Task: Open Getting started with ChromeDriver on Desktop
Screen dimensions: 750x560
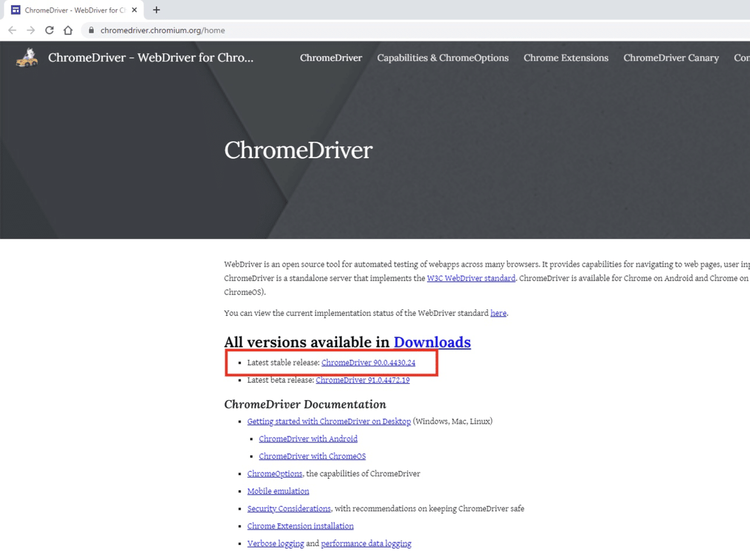Action: (329, 421)
